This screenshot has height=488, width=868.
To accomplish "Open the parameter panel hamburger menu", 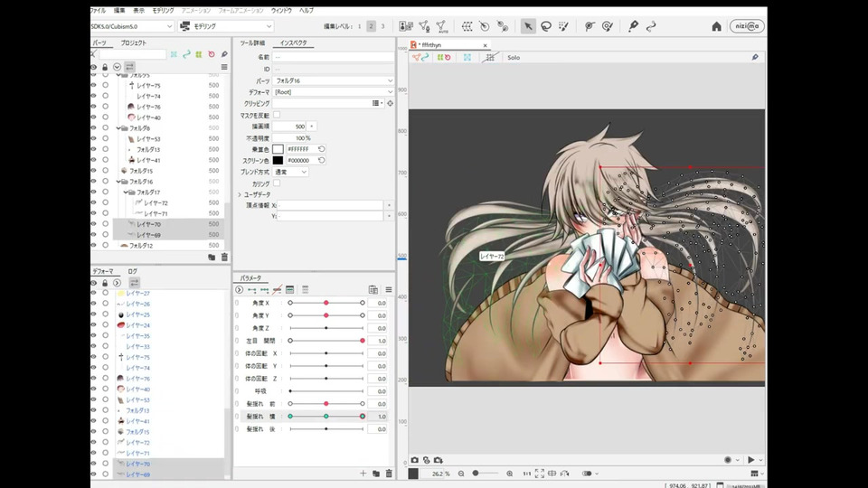I will [389, 289].
